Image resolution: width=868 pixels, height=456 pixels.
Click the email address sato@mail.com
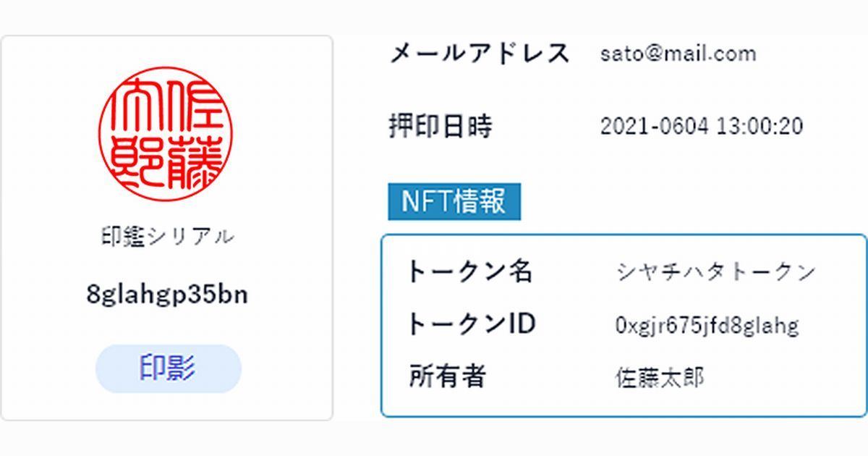(678, 54)
